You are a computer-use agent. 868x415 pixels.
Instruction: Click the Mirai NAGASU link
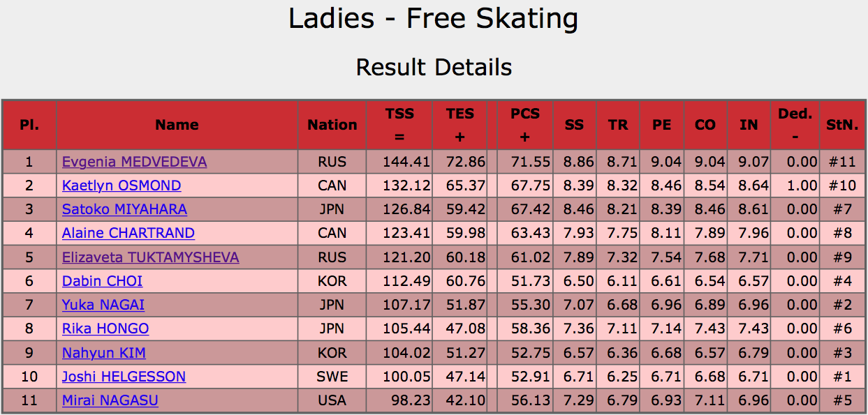coord(110,400)
